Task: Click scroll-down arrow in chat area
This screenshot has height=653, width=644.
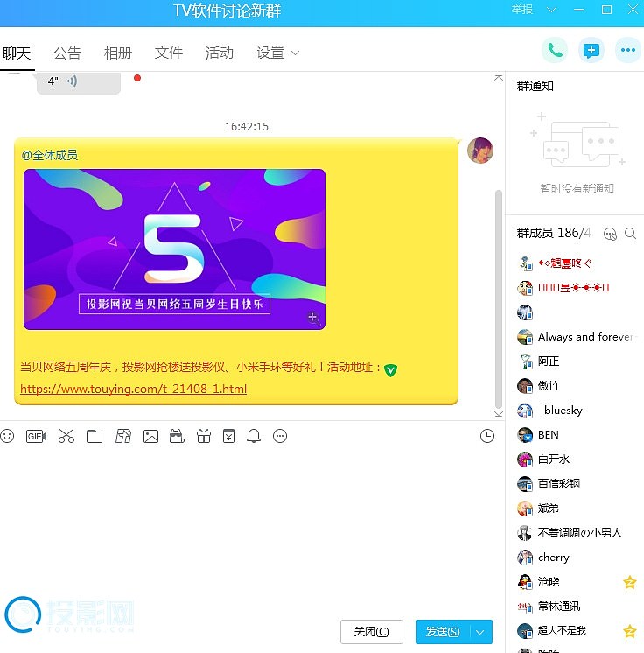Action: [498, 413]
